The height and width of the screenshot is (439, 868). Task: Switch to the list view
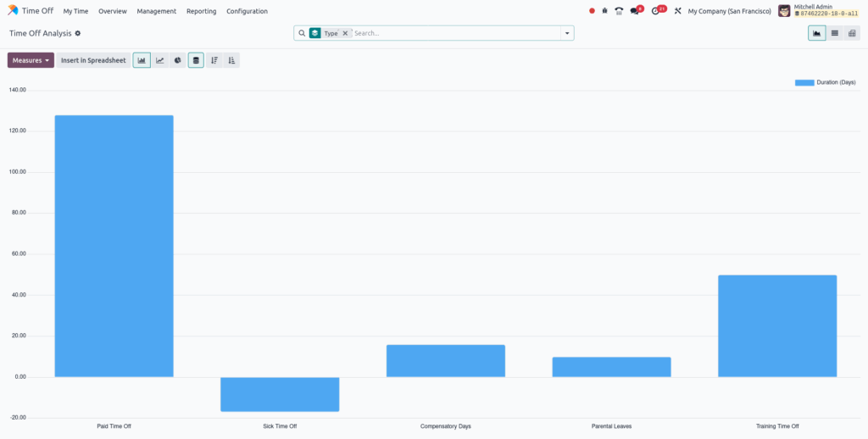point(835,33)
